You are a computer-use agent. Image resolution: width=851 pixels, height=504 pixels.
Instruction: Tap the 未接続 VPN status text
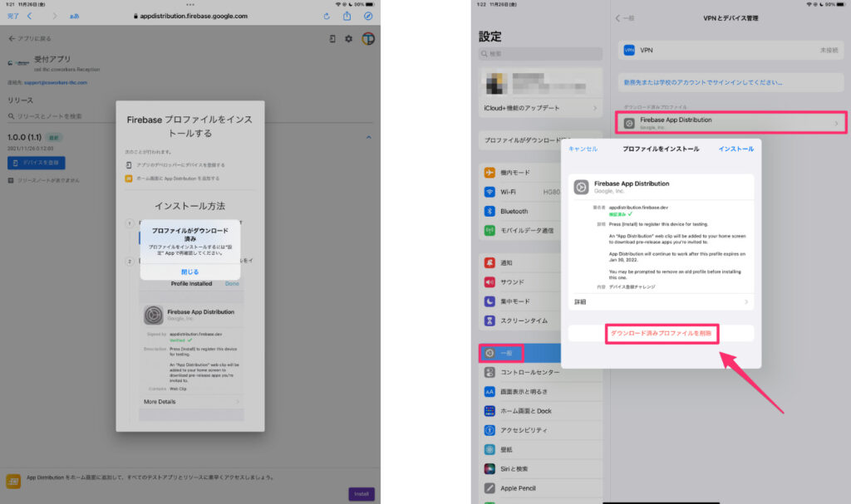[829, 50]
